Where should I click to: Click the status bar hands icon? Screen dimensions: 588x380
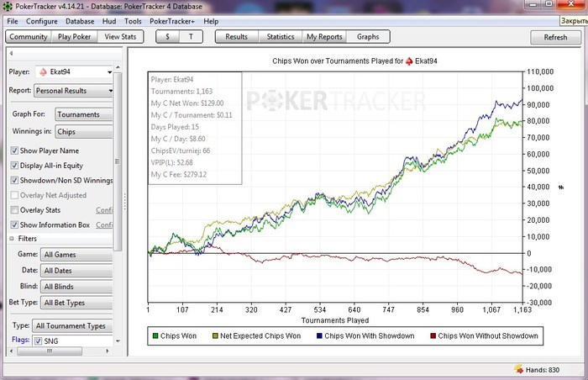[518, 369]
